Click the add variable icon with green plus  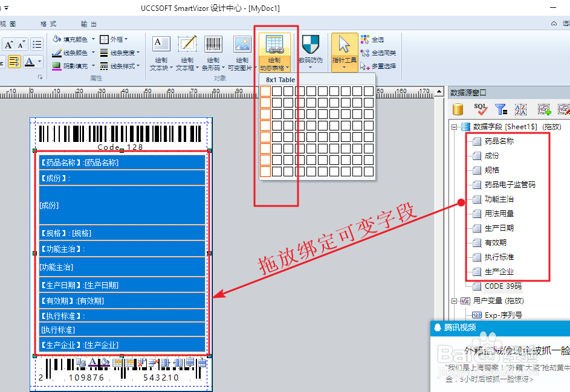point(545,109)
